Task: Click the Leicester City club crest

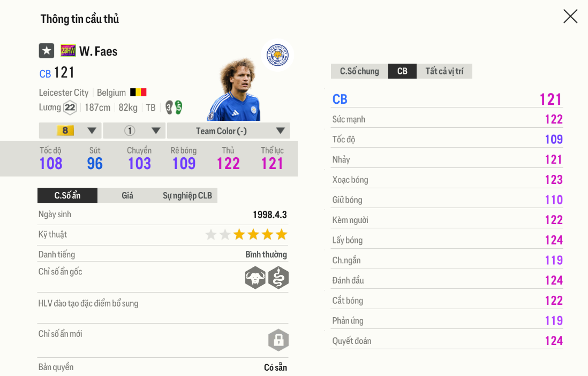Action: coord(277,55)
